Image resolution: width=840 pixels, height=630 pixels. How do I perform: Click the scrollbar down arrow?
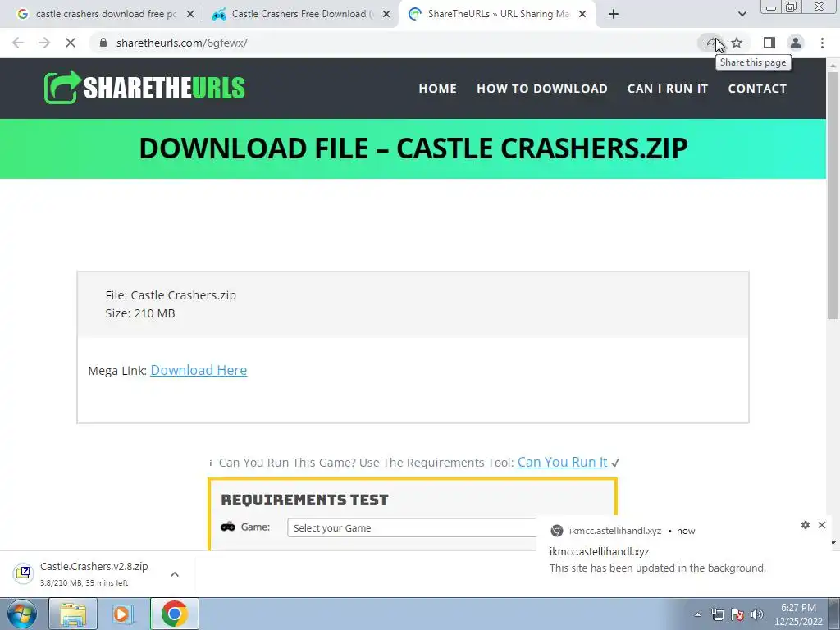point(833,543)
